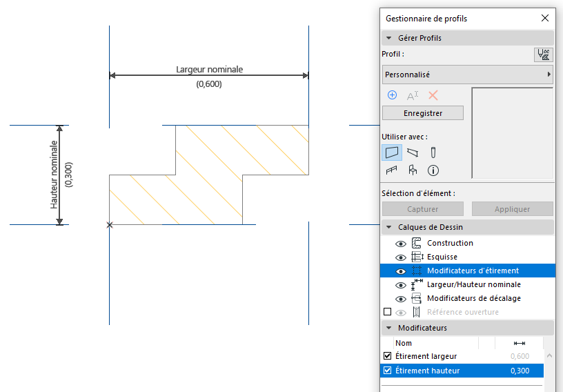Select the object/chair usage icon
Image resolution: width=563 pixels, height=392 pixels.
(413, 170)
